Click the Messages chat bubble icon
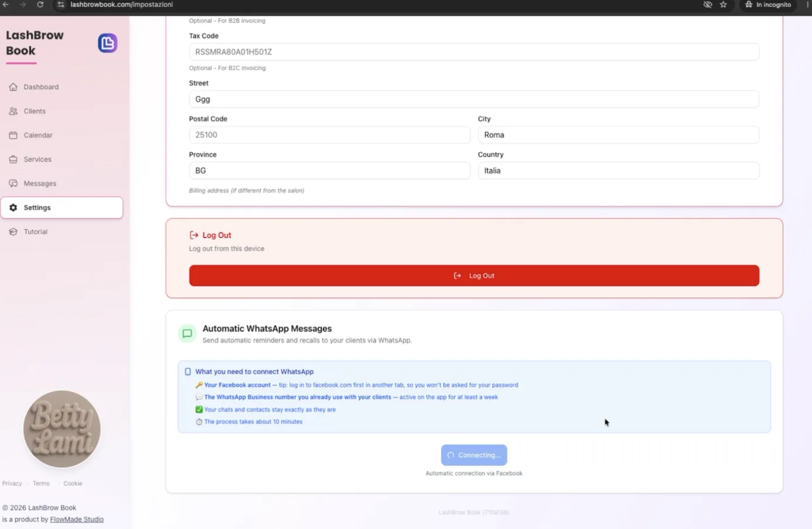 [x=13, y=184]
